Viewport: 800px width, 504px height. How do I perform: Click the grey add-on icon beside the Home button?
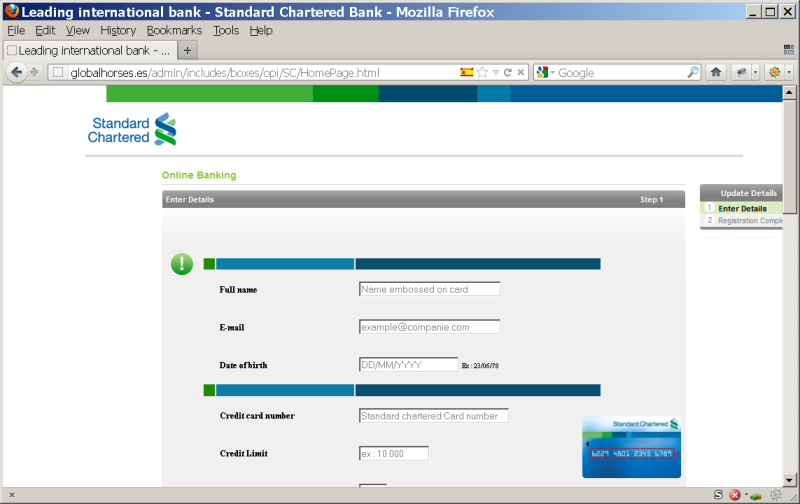[x=741, y=72]
